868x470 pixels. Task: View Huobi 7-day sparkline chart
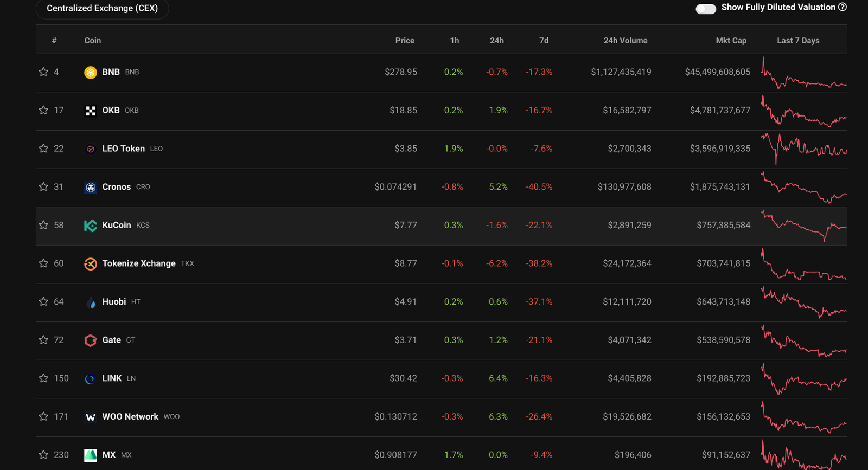[804, 302]
